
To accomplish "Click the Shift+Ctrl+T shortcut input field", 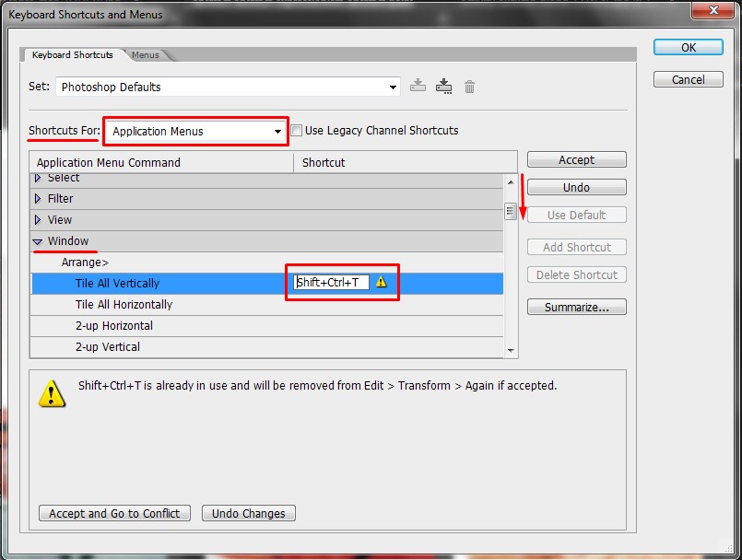I will point(331,283).
